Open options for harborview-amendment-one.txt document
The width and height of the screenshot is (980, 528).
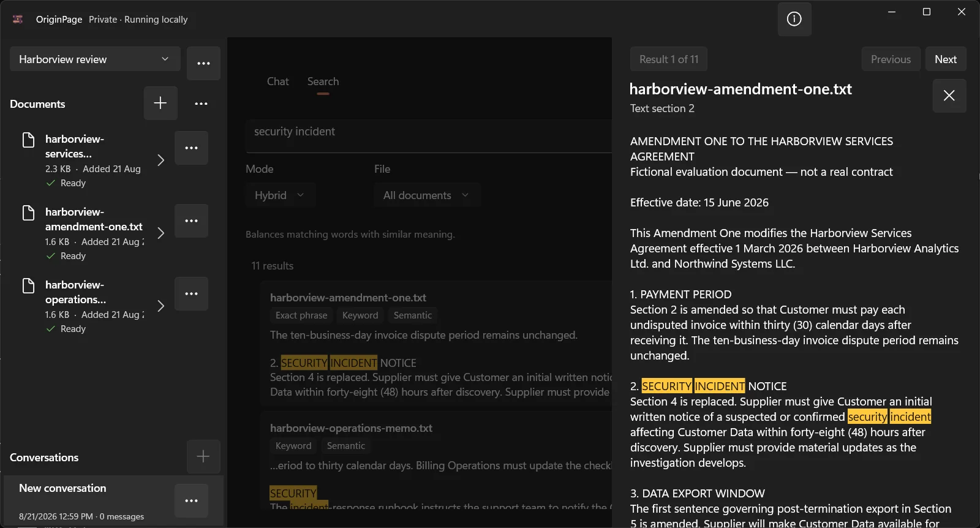point(191,221)
